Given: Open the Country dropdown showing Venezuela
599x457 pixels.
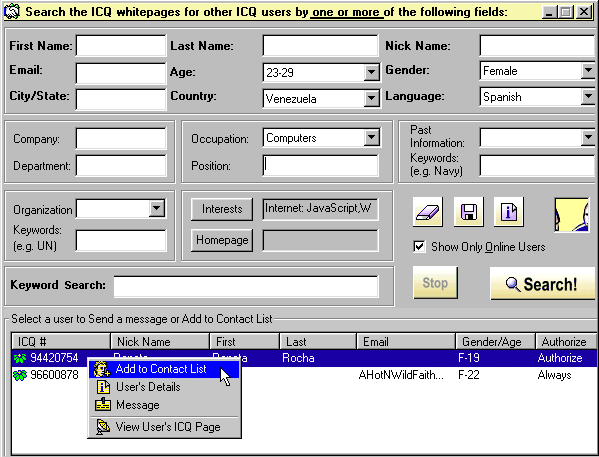Looking at the screenshot, I should tap(371, 98).
